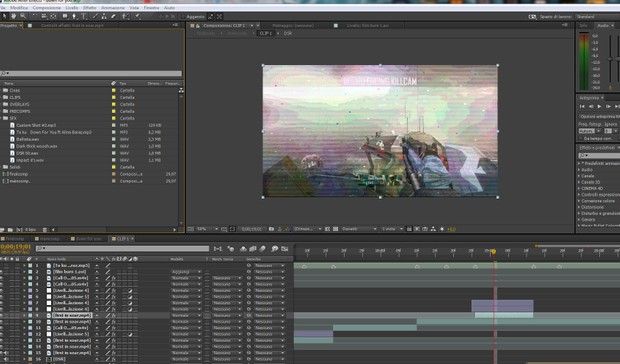Click the timeline layer search field
The width and height of the screenshot is (620, 364).
tap(122, 249)
